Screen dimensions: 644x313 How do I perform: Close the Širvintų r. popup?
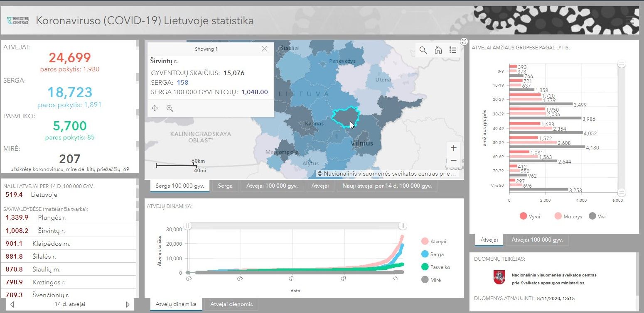coord(265,49)
